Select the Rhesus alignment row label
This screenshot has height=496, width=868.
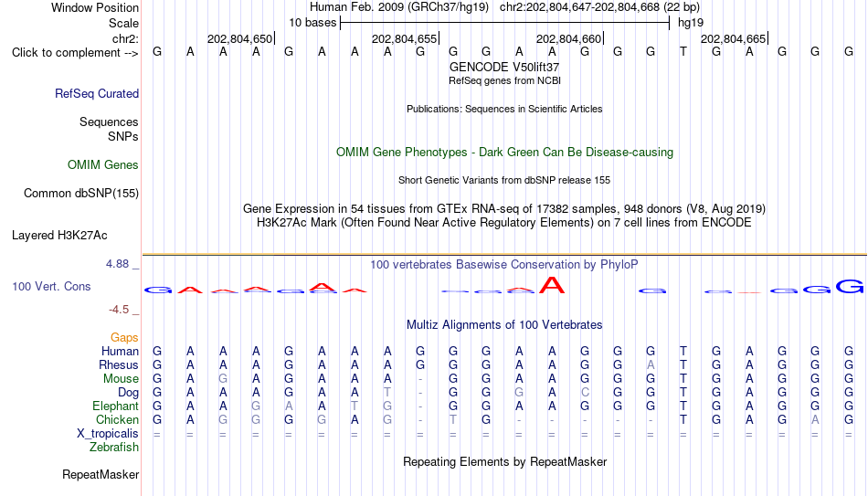tap(119, 364)
